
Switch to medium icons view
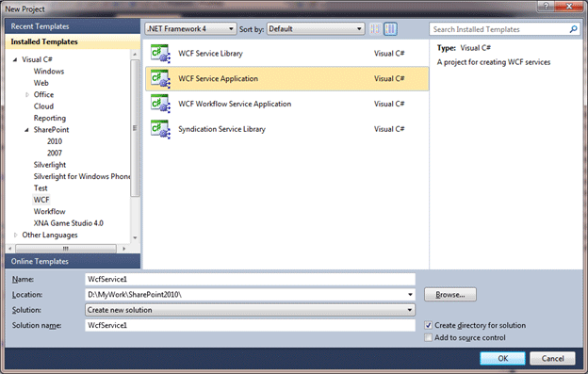390,29
